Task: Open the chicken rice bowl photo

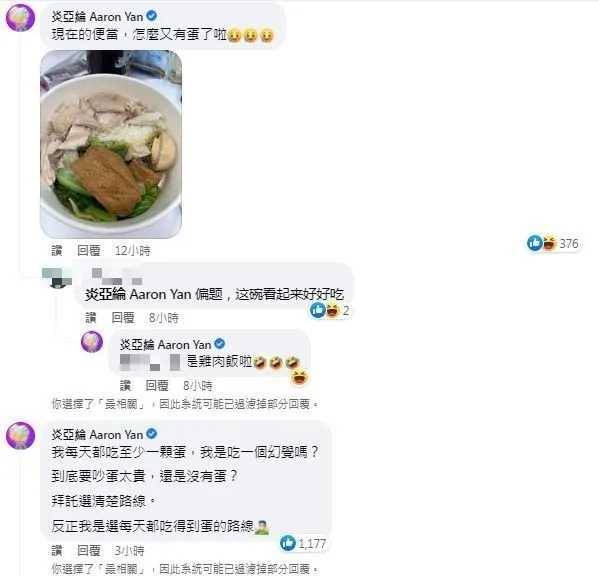Action: click(x=111, y=144)
